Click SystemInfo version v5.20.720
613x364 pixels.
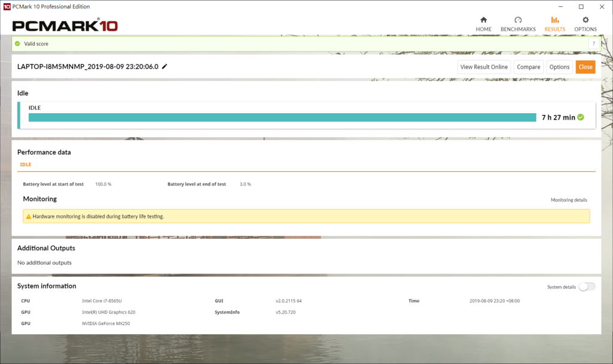click(x=286, y=313)
